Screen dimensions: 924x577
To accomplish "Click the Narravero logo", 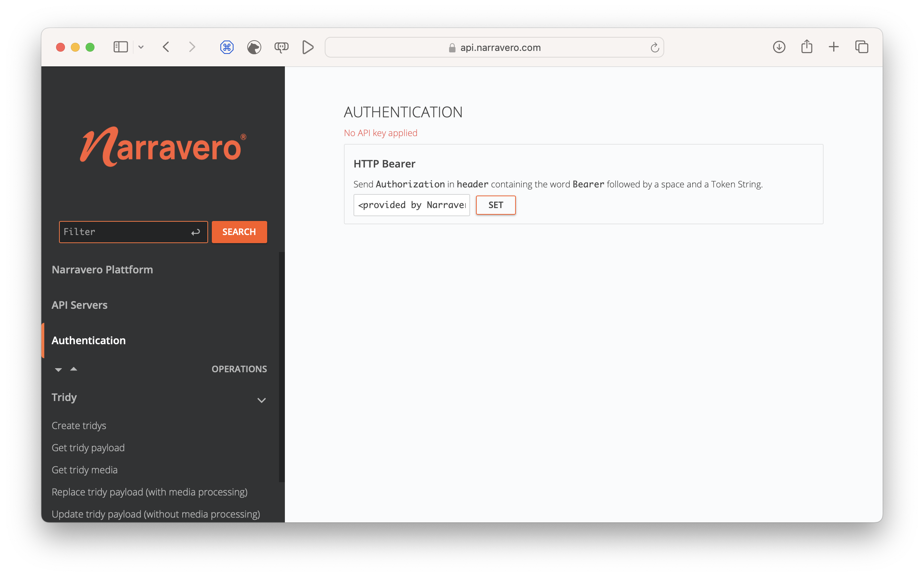I will (163, 146).
